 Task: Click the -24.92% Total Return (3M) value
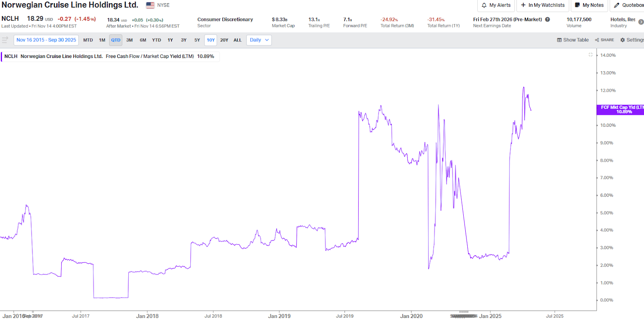(389, 19)
